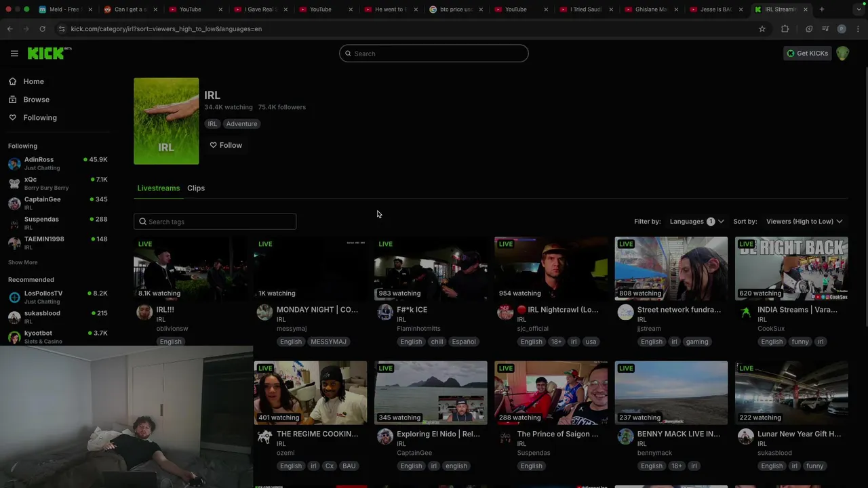Open a new browser tab
868x488 pixels.
(822, 9)
